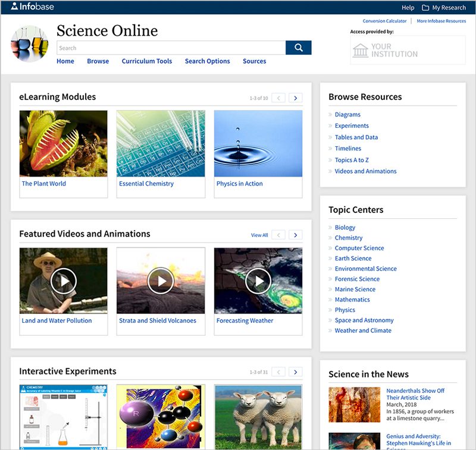Screen dimensions: 476x450
Task: Play the Strata and Shield Volcanoes video
Action: 161,281
